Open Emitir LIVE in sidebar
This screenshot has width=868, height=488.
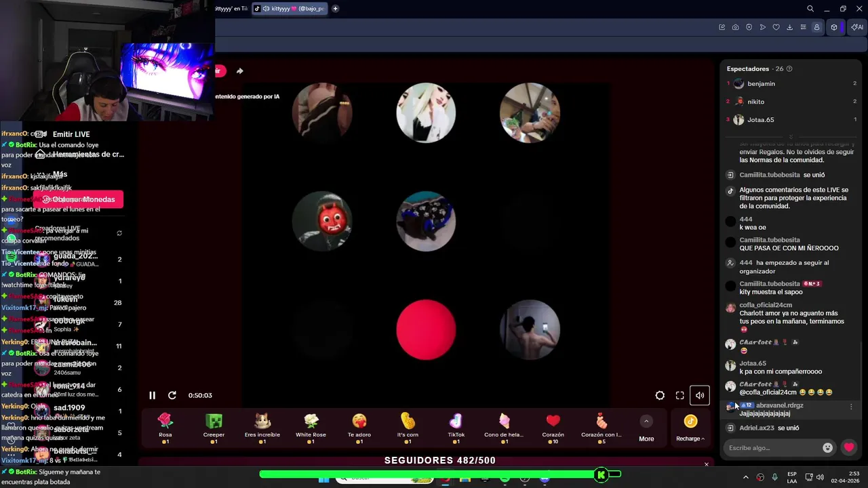pyautogui.click(x=71, y=134)
